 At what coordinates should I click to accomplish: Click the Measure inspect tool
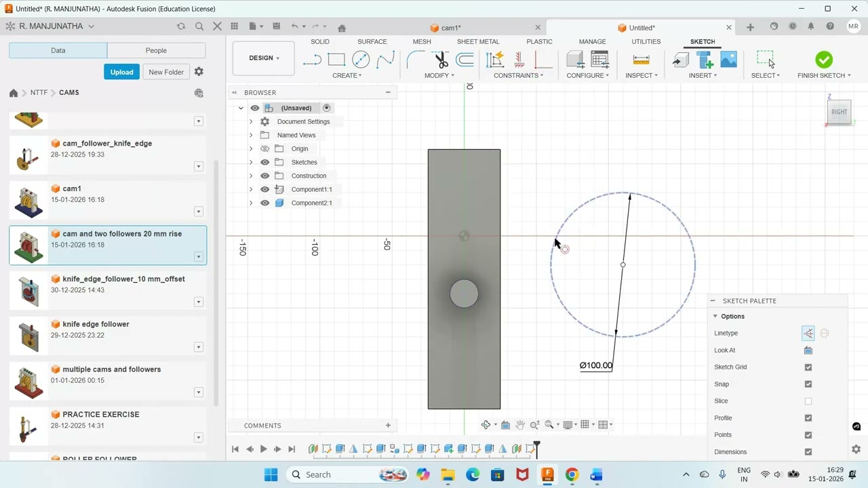pyautogui.click(x=641, y=60)
